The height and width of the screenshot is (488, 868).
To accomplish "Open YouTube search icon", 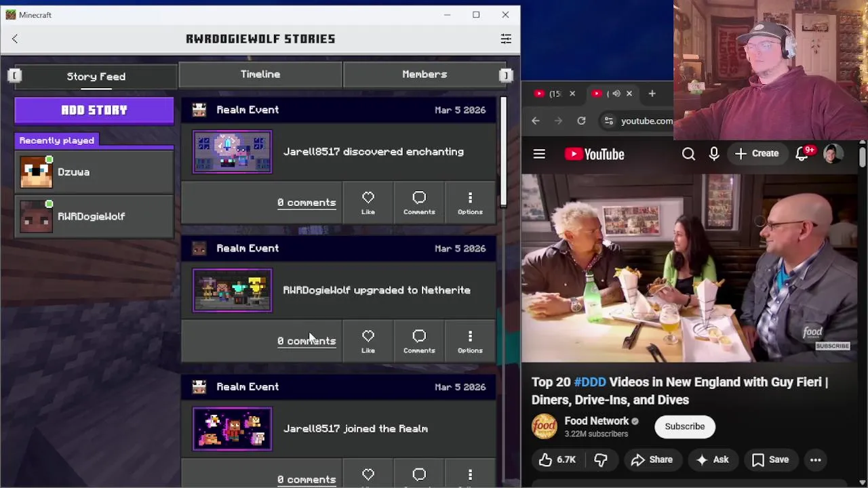I will coord(688,154).
